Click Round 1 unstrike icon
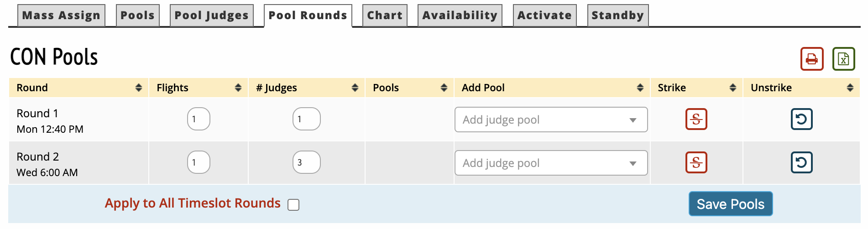The height and width of the screenshot is (229, 868). 801,119
